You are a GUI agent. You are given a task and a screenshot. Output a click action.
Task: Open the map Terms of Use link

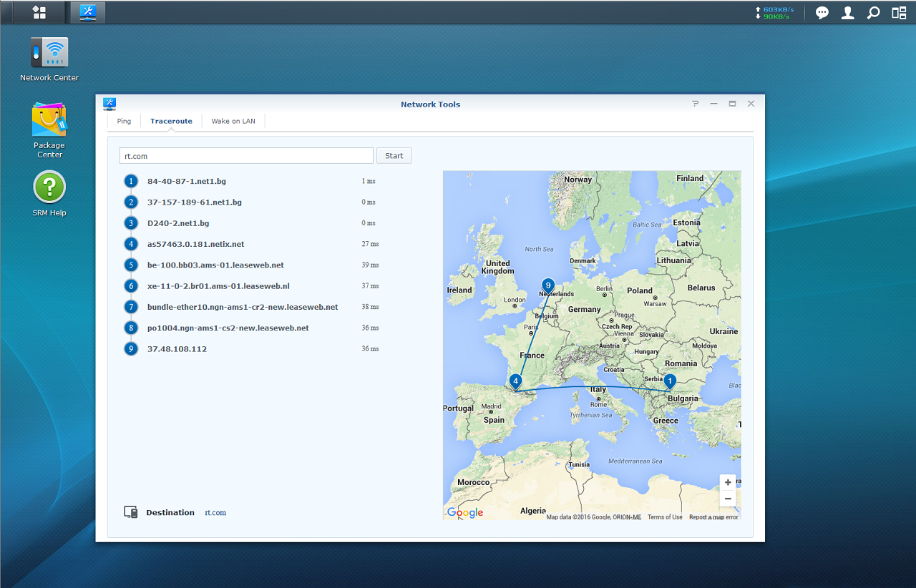click(x=665, y=517)
